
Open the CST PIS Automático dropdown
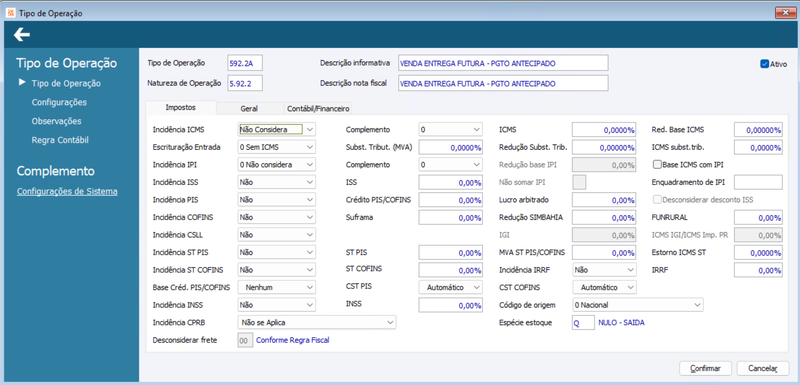[x=451, y=288]
